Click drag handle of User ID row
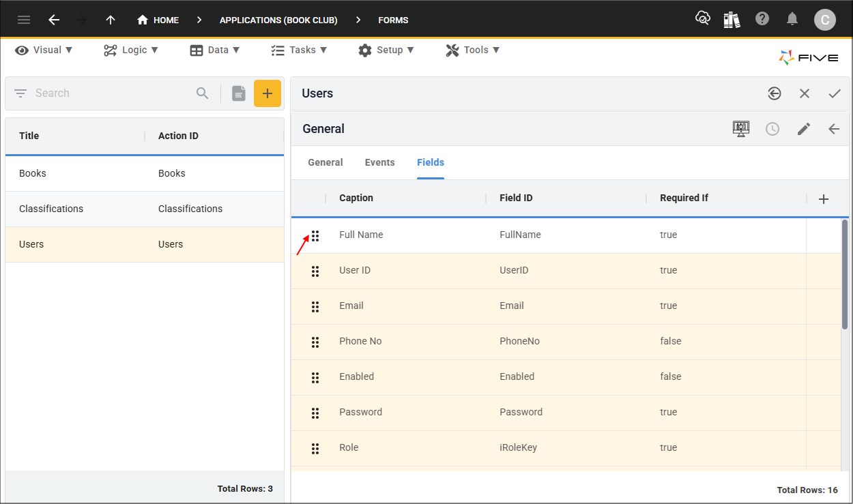The height and width of the screenshot is (504, 853). pos(315,271)
